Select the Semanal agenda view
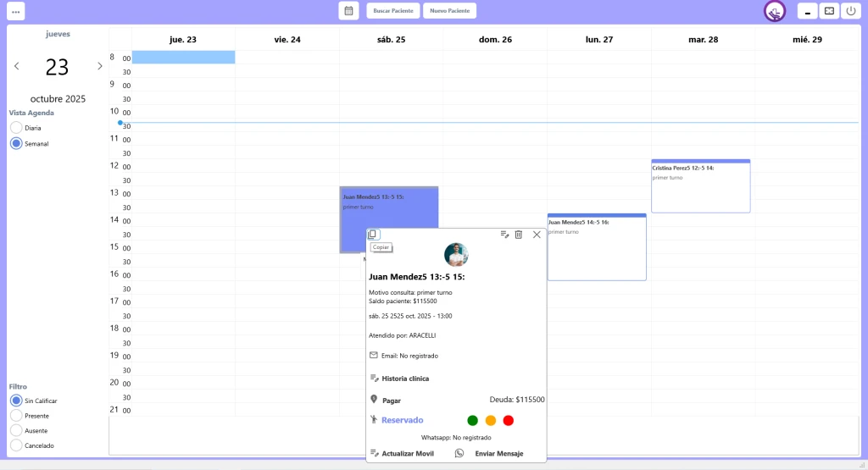The image size is (868, 470). pos(16,144)
